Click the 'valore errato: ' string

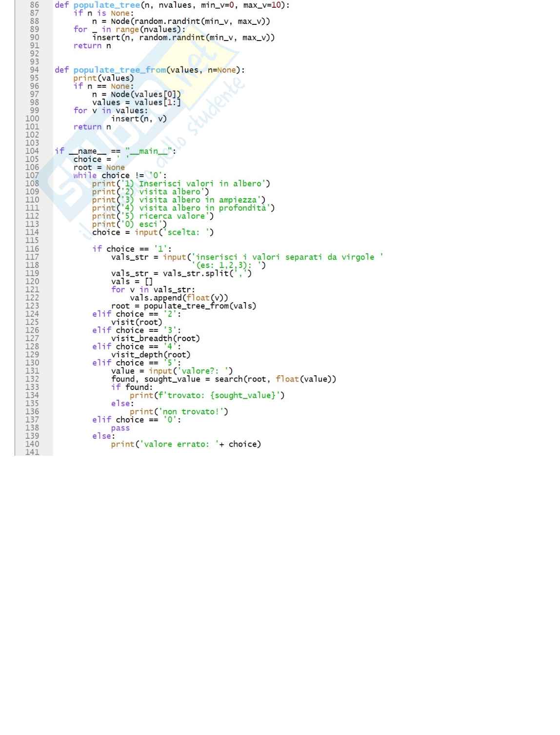click(x=179, y=444)
